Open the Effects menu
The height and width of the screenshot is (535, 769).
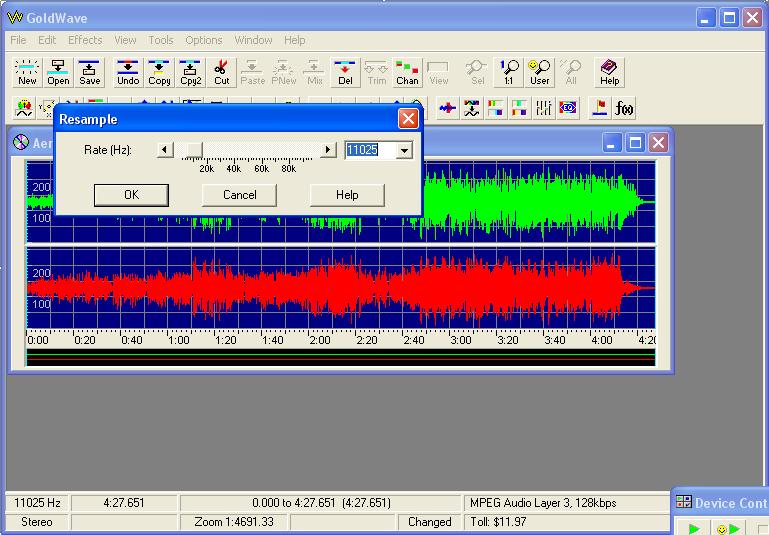coord(85,40)
